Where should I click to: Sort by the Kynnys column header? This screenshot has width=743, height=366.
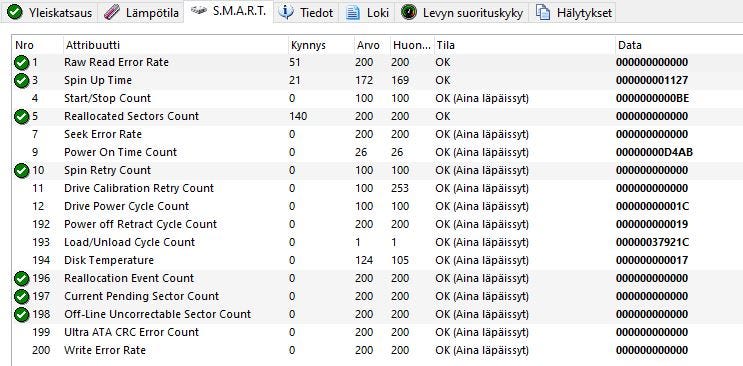[x=321, y=45]
